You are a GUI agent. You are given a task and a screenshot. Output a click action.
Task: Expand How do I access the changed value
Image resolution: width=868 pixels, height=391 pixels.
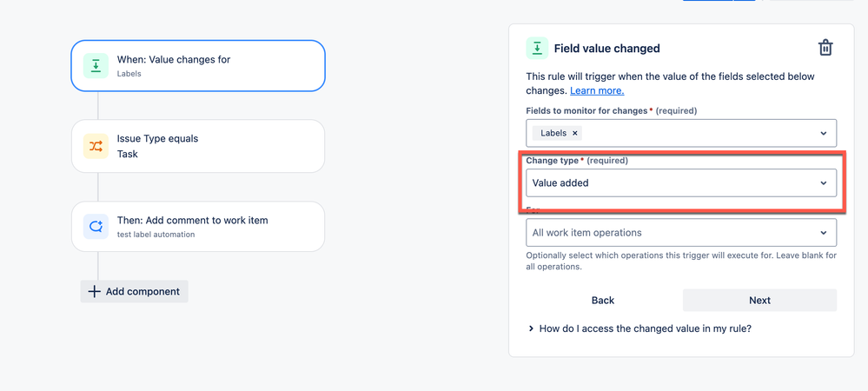coord(640,328)
